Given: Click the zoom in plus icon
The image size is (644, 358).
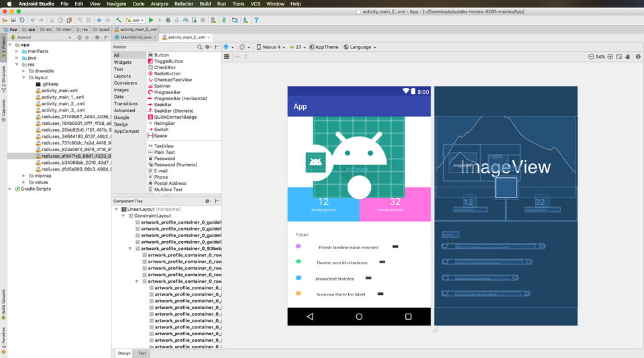Looking at the screenshot, I should pos(610,56).
